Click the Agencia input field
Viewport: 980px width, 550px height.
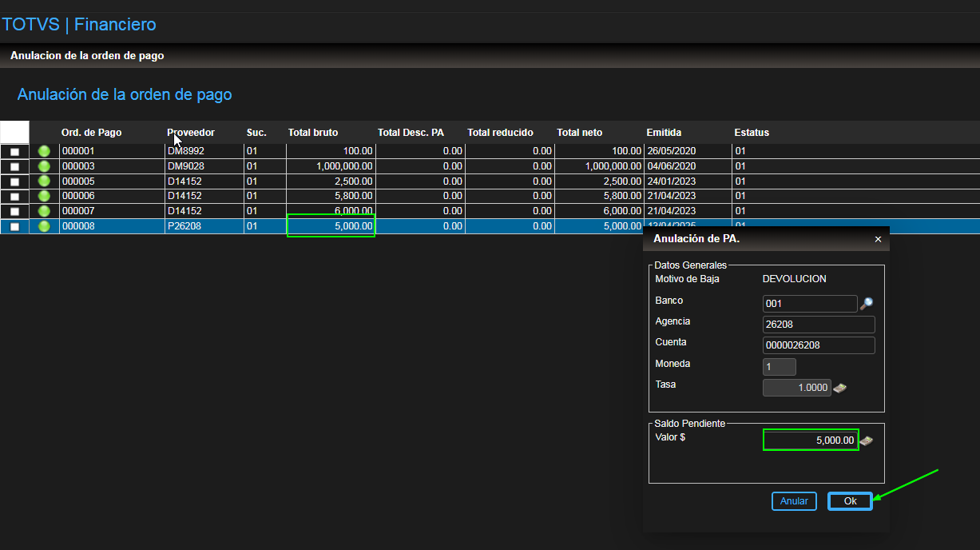tap(819, 325)
